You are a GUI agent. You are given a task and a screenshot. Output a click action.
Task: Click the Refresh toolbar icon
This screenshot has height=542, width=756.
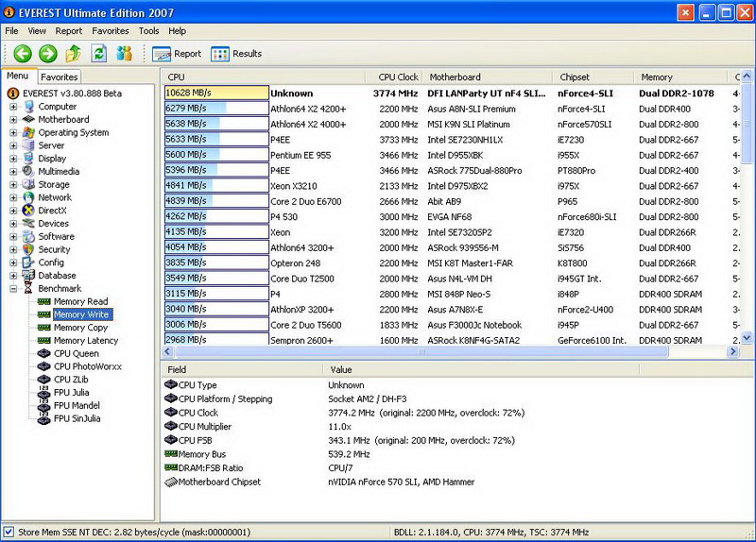point(99,54)
